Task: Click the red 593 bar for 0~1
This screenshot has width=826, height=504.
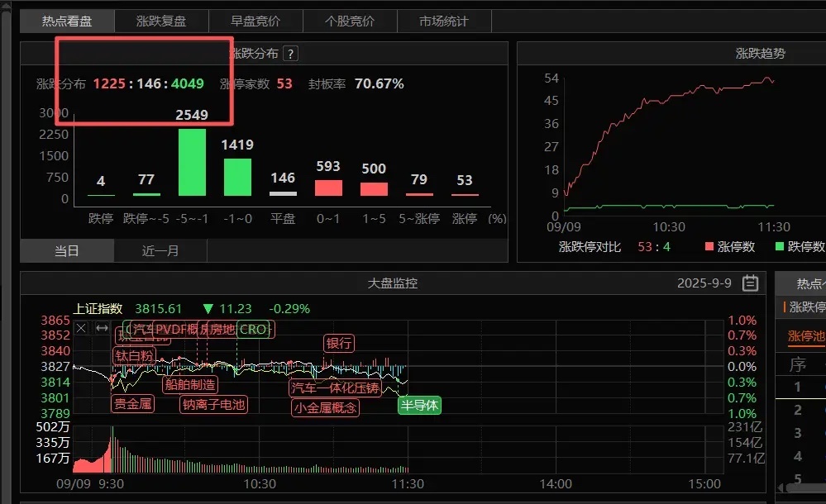Action: [328, 188]
